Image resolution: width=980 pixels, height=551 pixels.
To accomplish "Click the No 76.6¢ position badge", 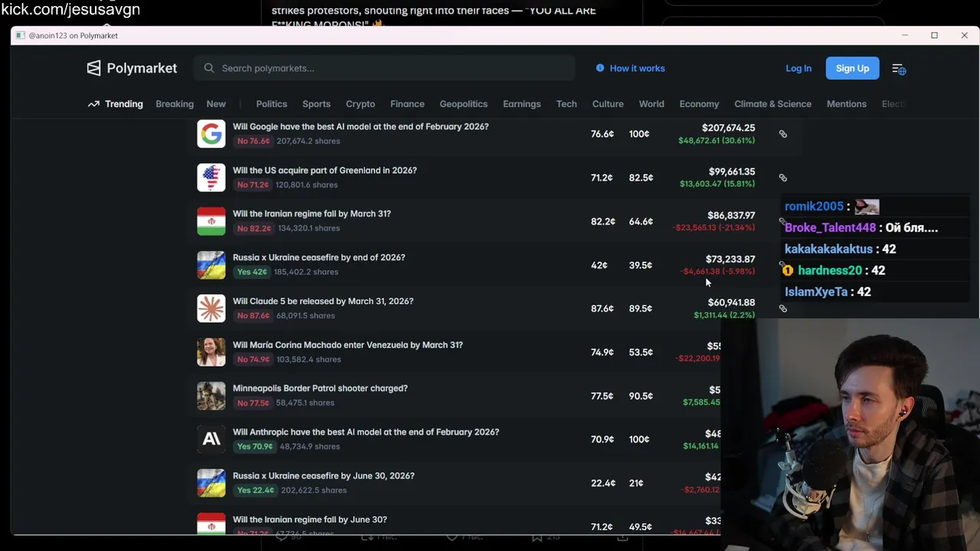I will [x=253, y=141].
